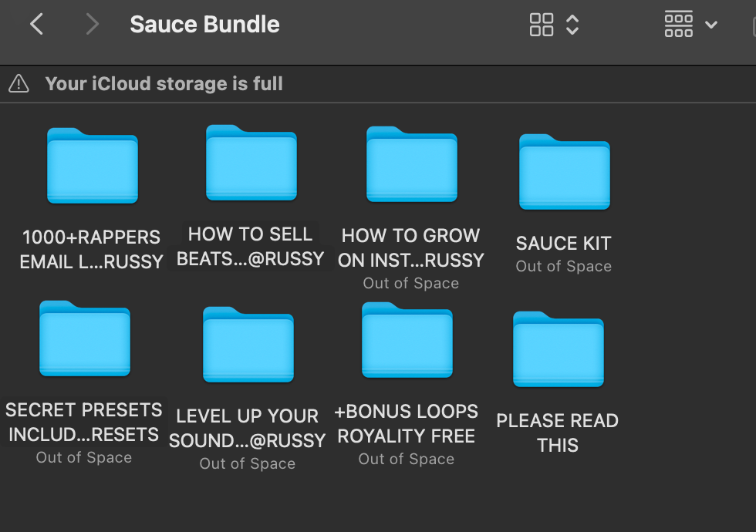Click the PLEASE READ THIS name label
756x532 pixels.
(x=558, y=433)
